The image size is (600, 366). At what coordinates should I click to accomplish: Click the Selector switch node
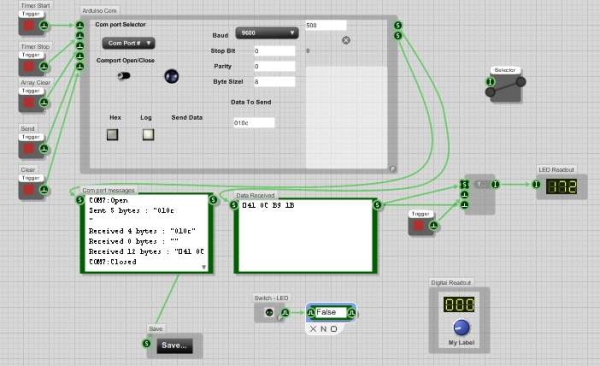coord(505,87)
